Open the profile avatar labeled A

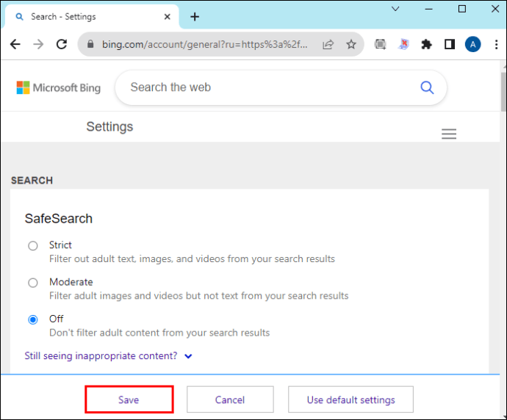click(x=472, y=44)
